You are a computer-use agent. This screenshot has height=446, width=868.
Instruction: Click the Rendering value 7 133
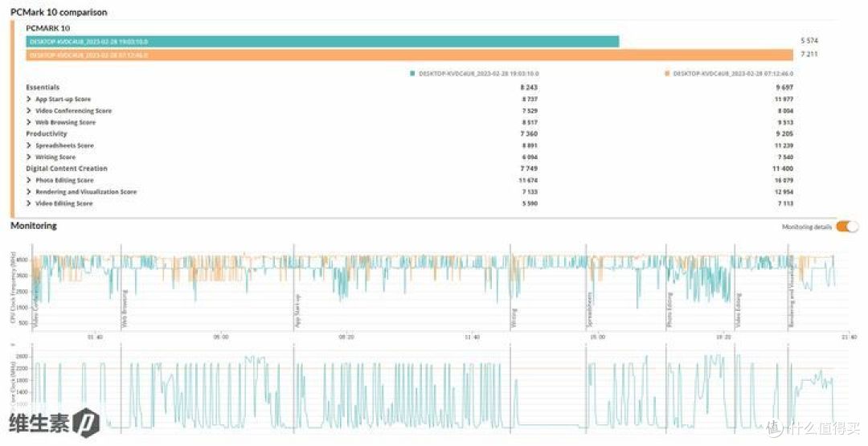pos(530,192)
